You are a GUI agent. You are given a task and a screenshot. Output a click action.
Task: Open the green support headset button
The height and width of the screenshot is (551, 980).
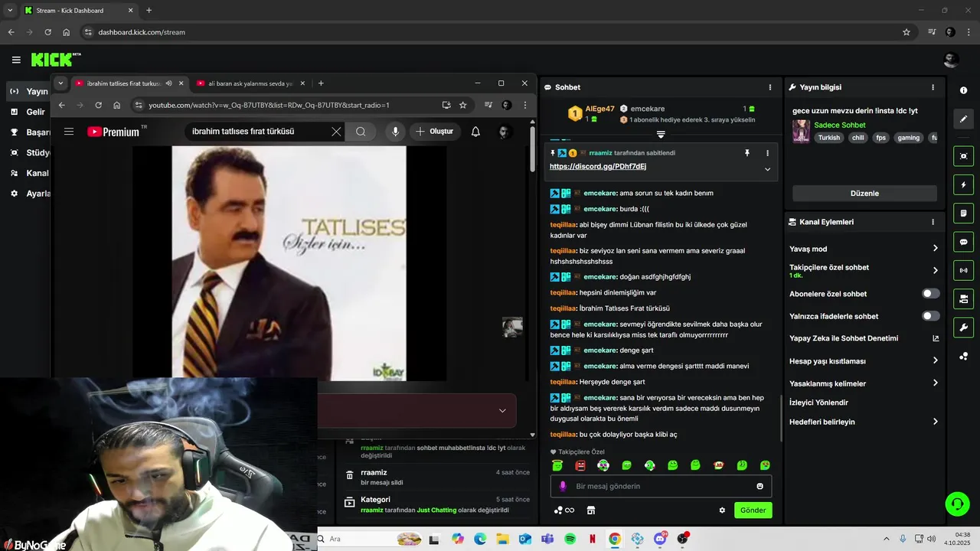[x=957, y=504]
